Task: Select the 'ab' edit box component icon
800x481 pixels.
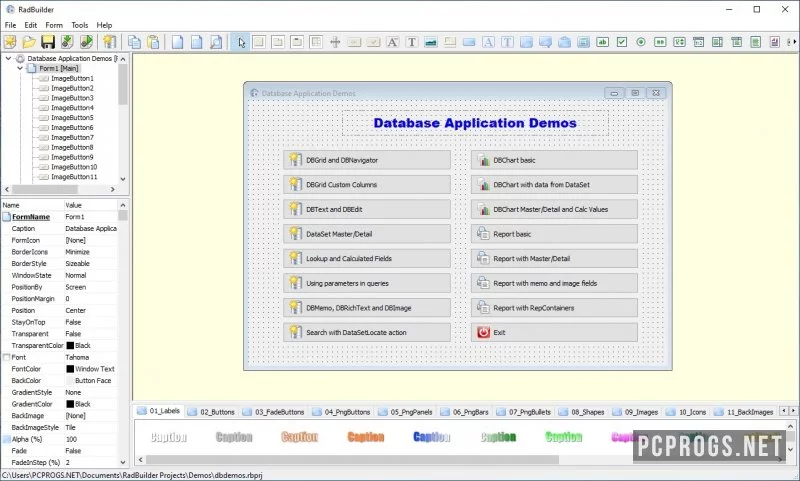Action: tap(603, 42)
